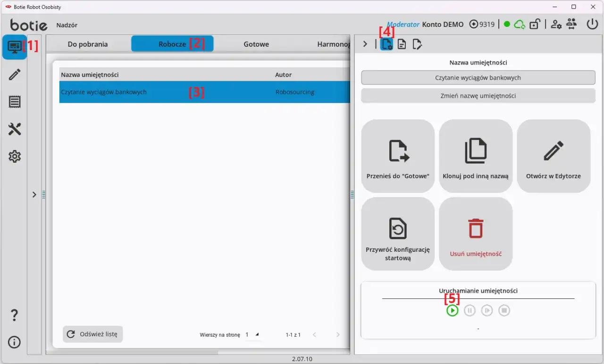This screenshot has width=604, height=364.
Task: Click Odśwież listę button
Action: tap(92, 334)
